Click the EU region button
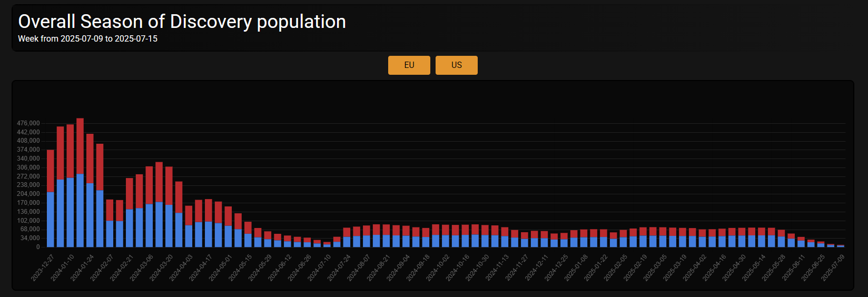The width and height of the screenshot is (868, 297). pos(409,65)
